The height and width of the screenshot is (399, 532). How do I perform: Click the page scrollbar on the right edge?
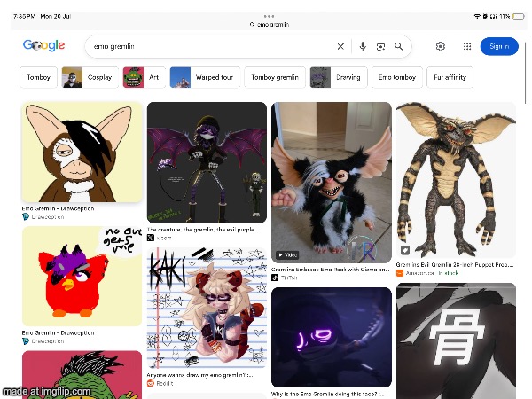point(526,73)
